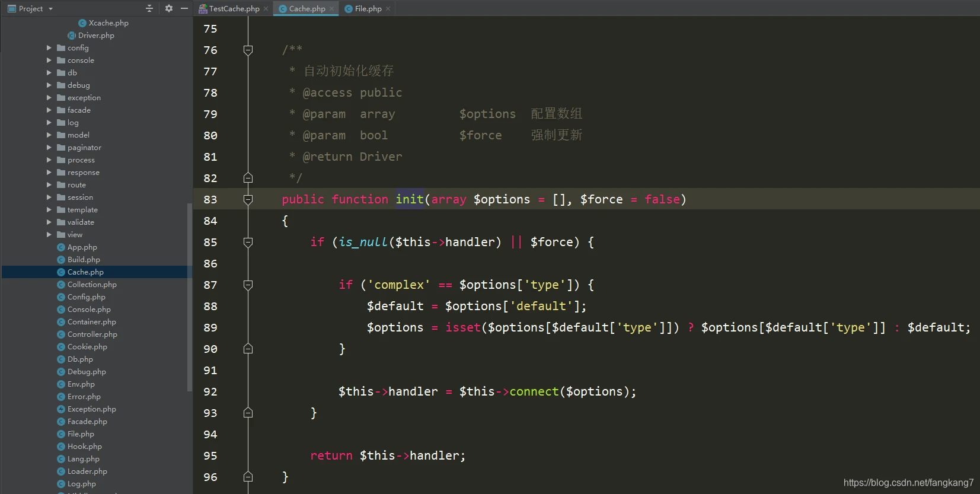Select Container.php in the file tree
The width and height of the screenshot is (980, 494).
(91, 322)
